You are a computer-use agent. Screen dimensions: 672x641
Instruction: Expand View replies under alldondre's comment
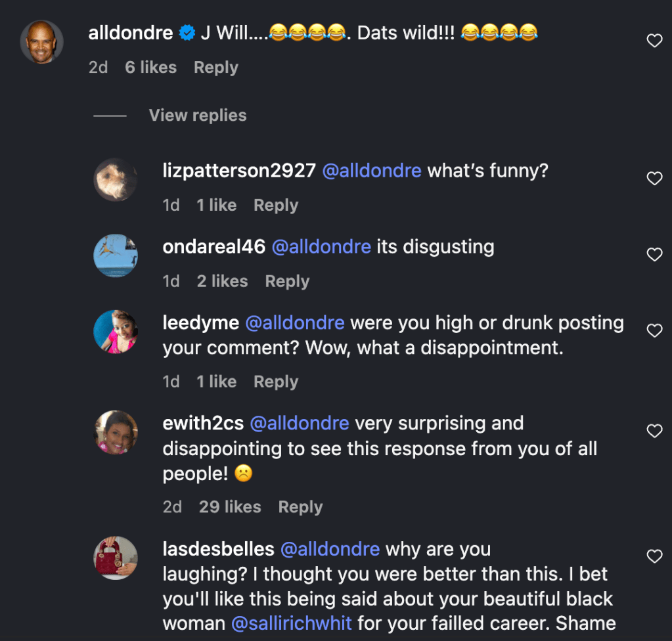198,116
